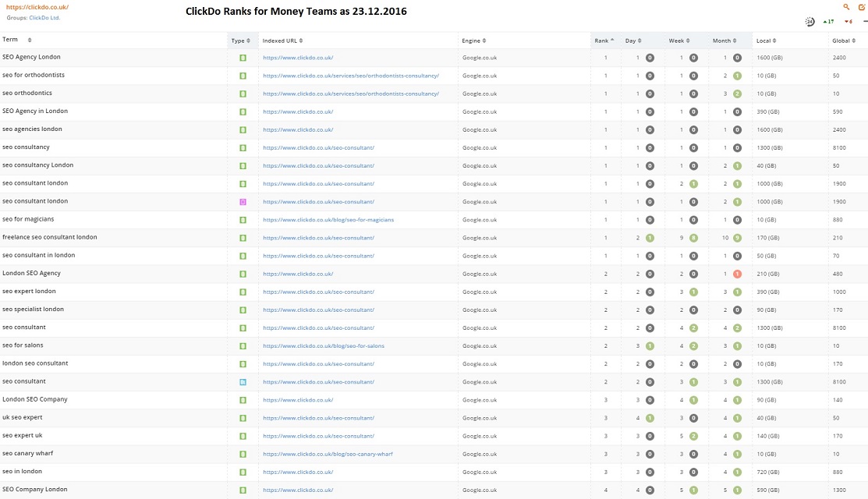The image size is (868, 499).
Task: Click green week badge 8 in freelance seo consultant row
Action: [x=693, y=238]
